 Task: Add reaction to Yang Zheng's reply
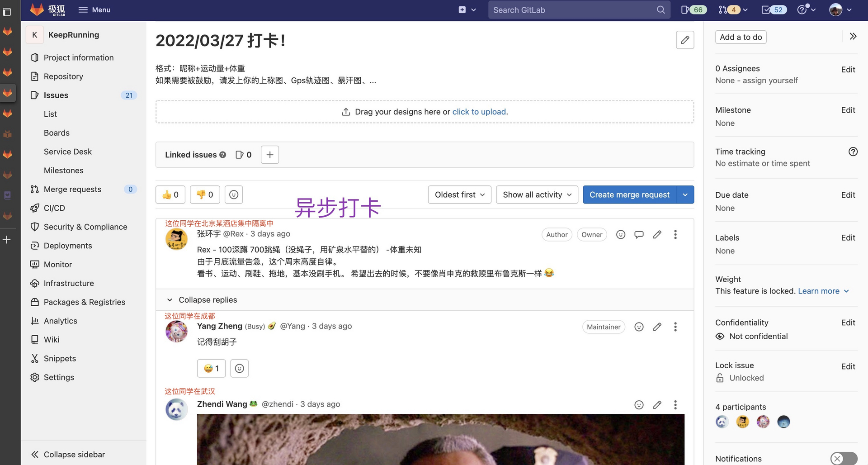pyautogui.click(x=639, y=327)
